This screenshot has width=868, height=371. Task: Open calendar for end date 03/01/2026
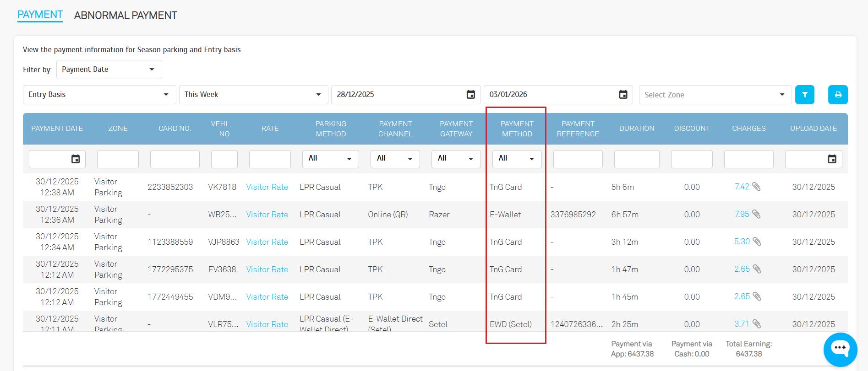623,95
